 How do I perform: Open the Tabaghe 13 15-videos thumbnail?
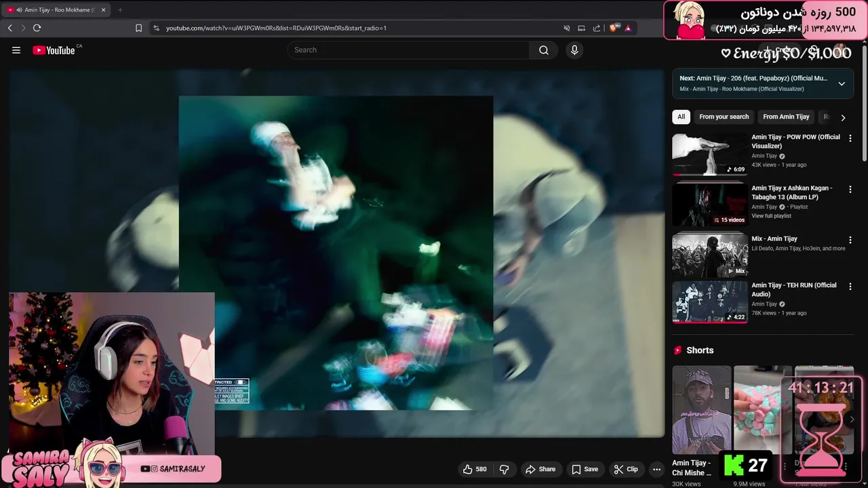pyautogui.click(x=709, y=205)
